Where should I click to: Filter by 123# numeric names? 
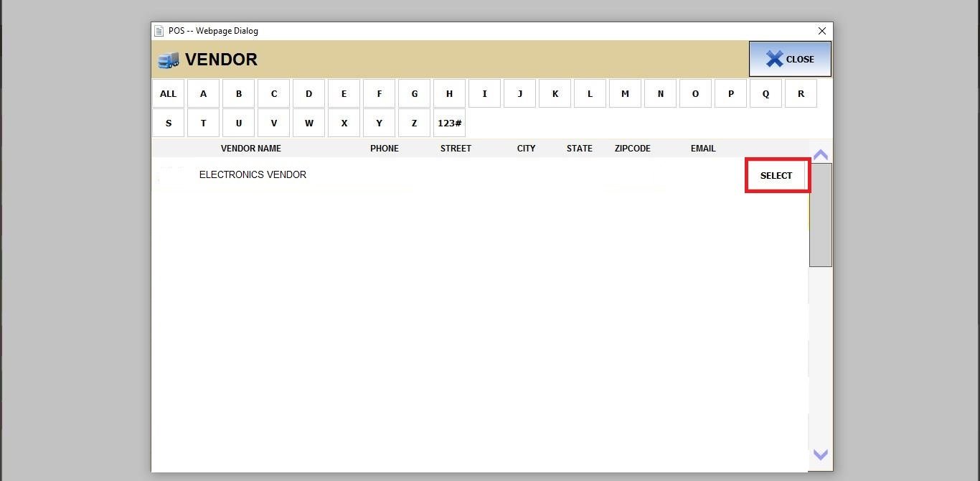449,123
